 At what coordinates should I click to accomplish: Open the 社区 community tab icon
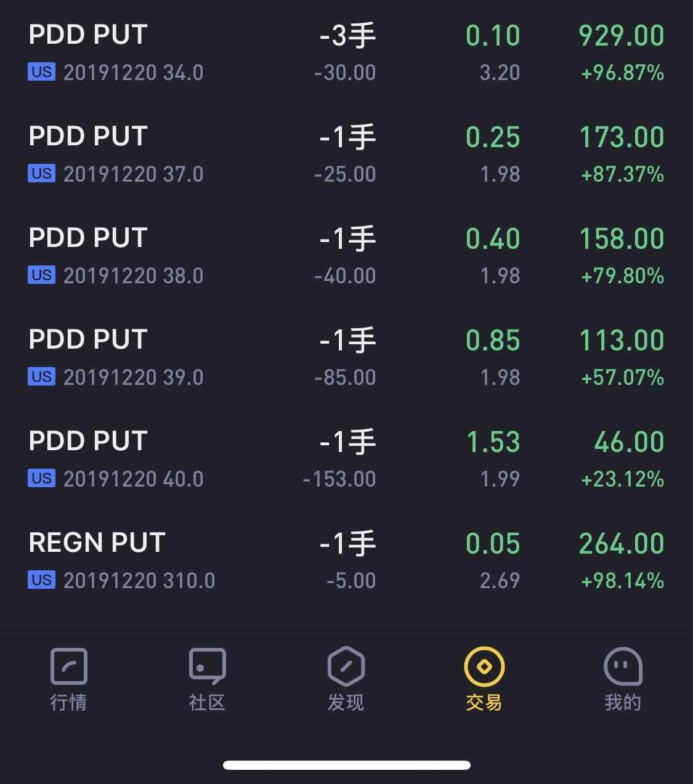tap(207, 666)
